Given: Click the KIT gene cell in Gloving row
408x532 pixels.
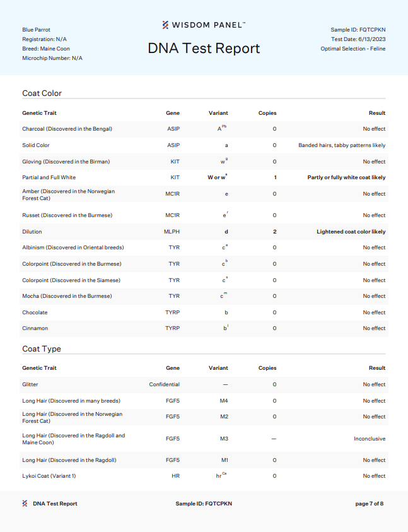Looking at the screenshot, I should coord(175,162).
